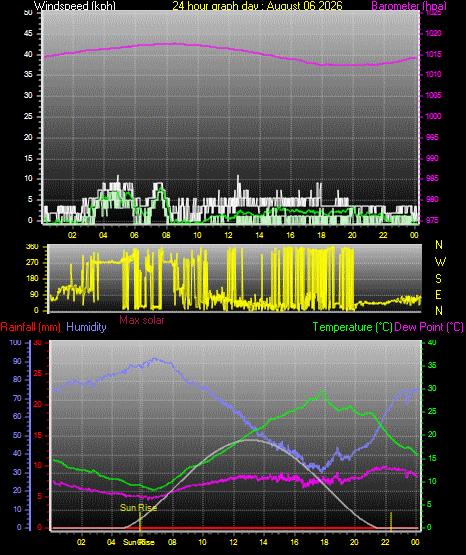Click the 70 humidity axis value
Viewport: 466px width, 555px height.
17,398
